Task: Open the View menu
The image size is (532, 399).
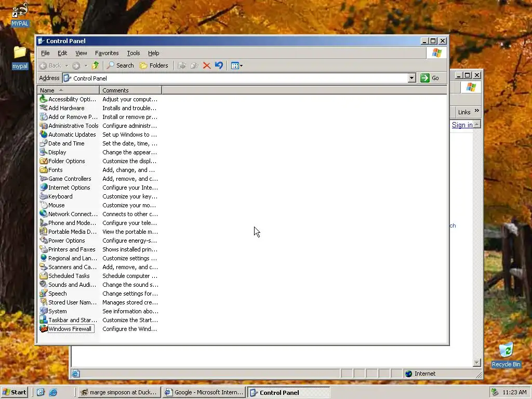Action: click(x=81, y=53)
